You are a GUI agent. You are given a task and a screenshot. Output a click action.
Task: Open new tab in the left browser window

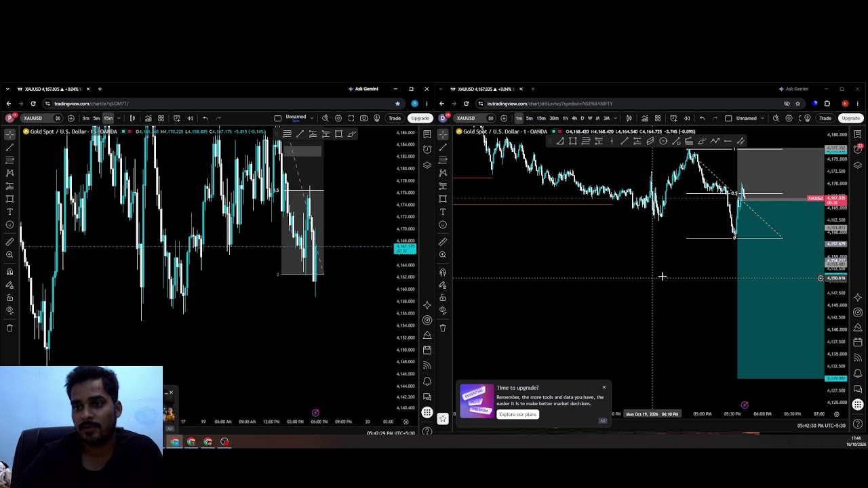coord(100,89)
